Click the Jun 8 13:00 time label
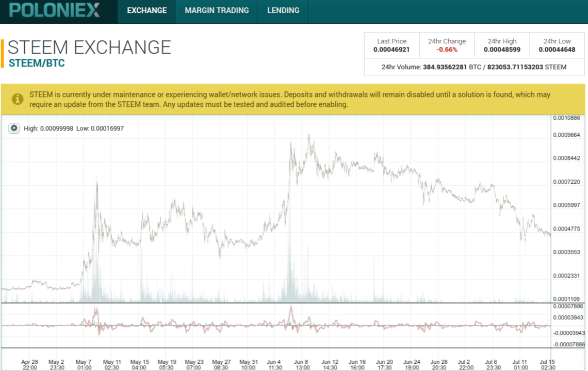 click(302, 365)
